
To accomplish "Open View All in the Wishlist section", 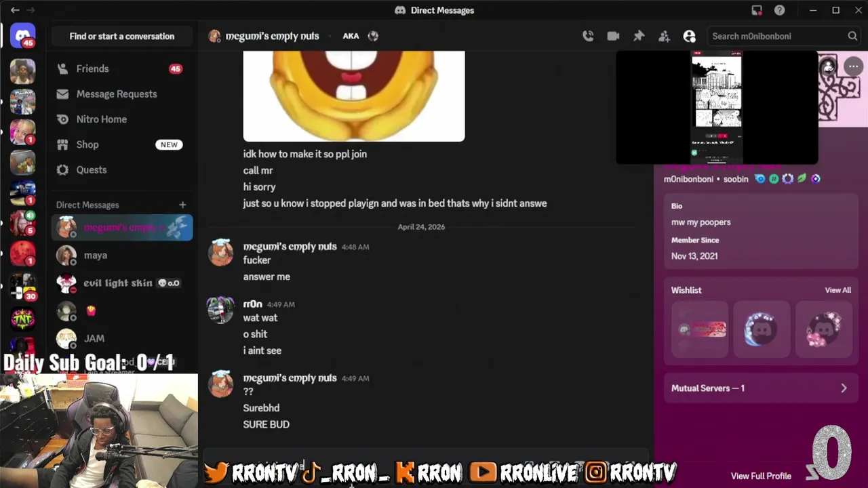I will tap(837, 290).
